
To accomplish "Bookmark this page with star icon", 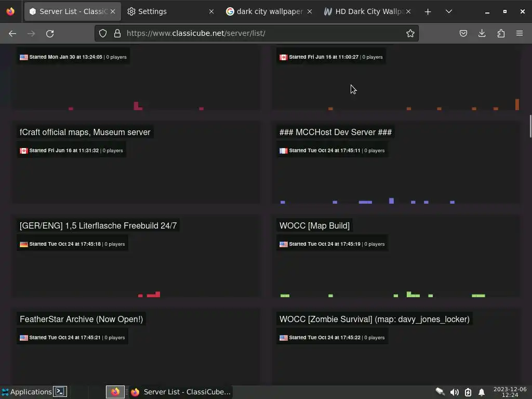I will [410, 33].
